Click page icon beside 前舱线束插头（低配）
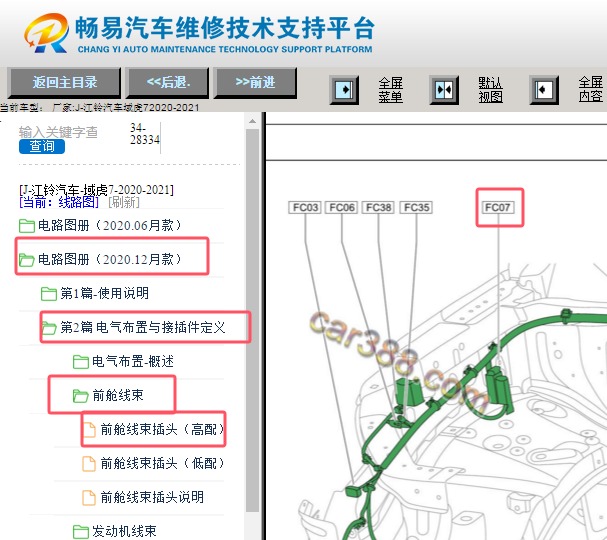Screen dimensions: 607x540 pos(89,464)
